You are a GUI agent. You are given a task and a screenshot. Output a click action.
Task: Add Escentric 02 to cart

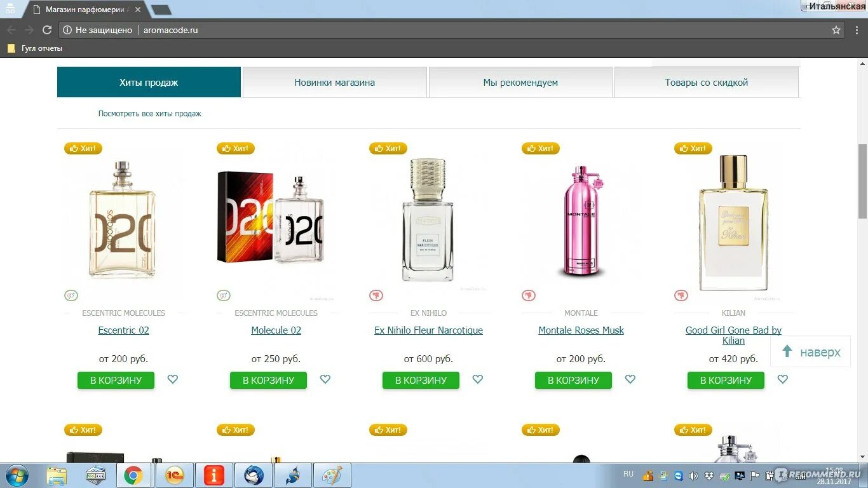pos(116,380)
